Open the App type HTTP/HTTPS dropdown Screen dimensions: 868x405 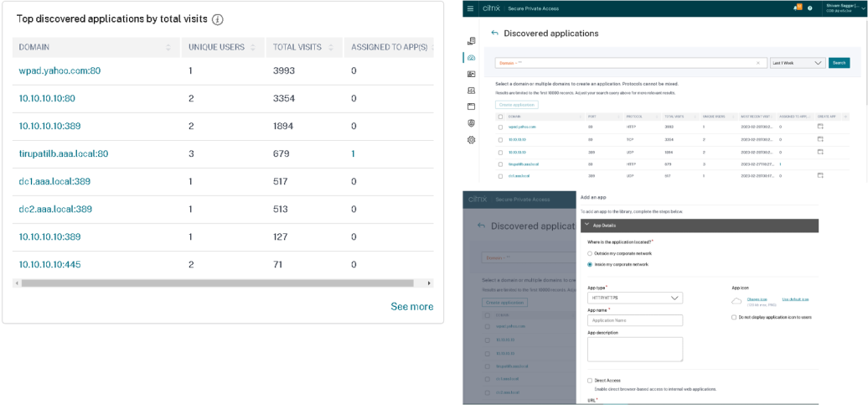click(x=635, y=298)
